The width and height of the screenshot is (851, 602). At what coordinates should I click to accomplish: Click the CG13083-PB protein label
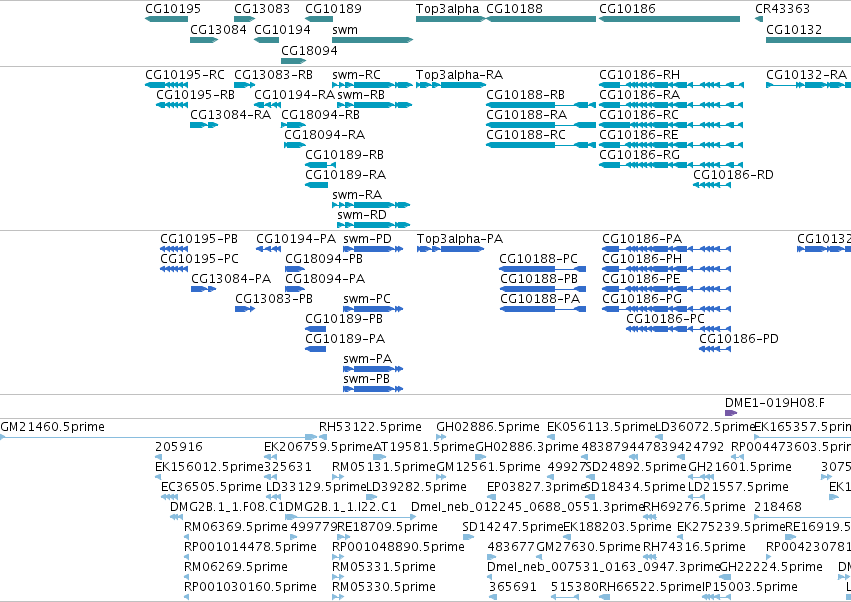pos(274,299)
